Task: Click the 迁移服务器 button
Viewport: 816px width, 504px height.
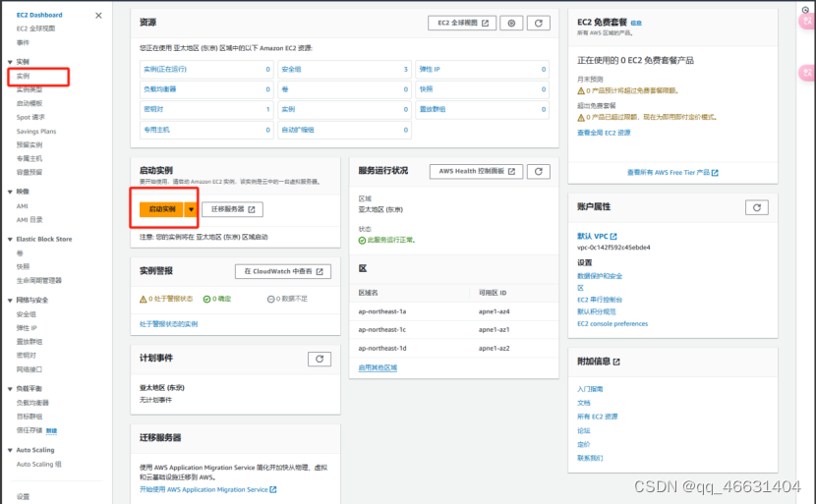Action: [232, 209]
